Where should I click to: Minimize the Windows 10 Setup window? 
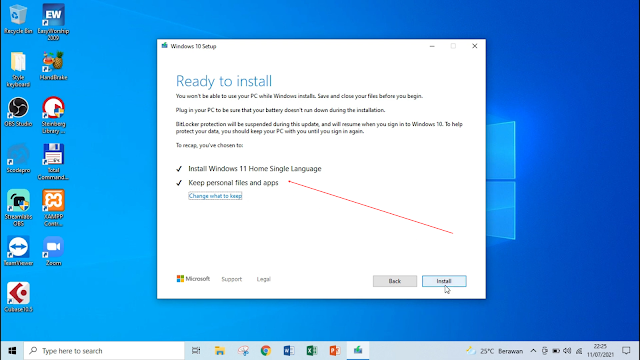[432, 46]
